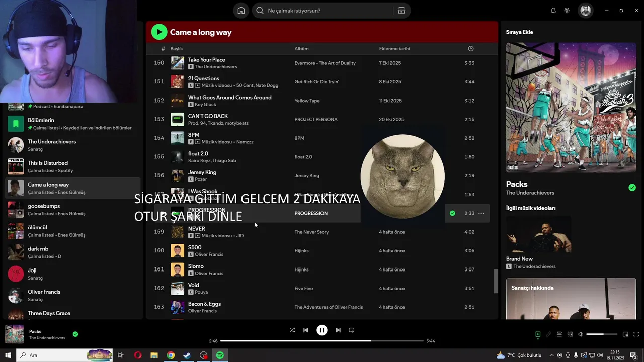Screen dimensions: 644x362
Task: Open This Is Disturbed playlist in sidebar
Action: click(73, 166)
